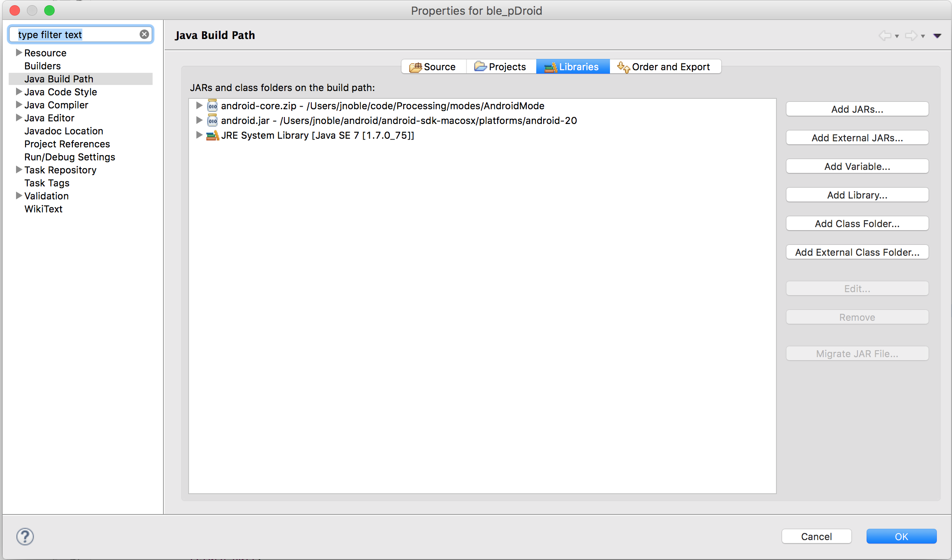
Task: Select the Resource tree item label
Action: click(46, 53)
